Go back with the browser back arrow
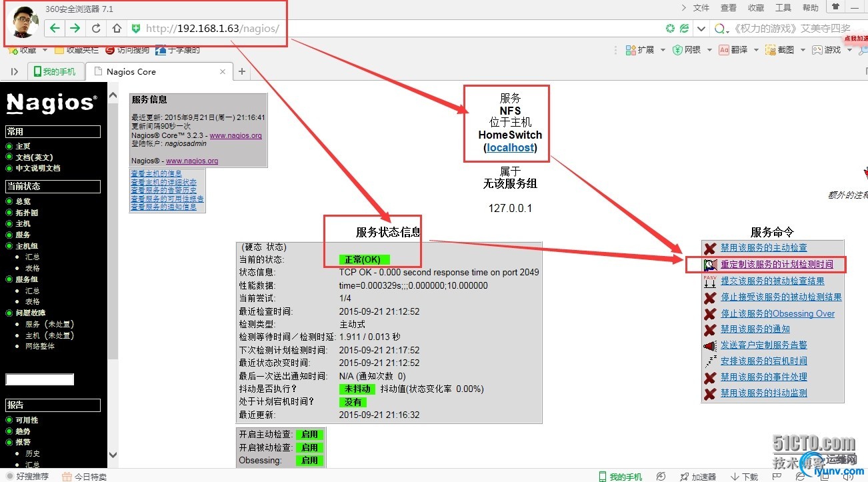868x482 pixels. point(55,28)
